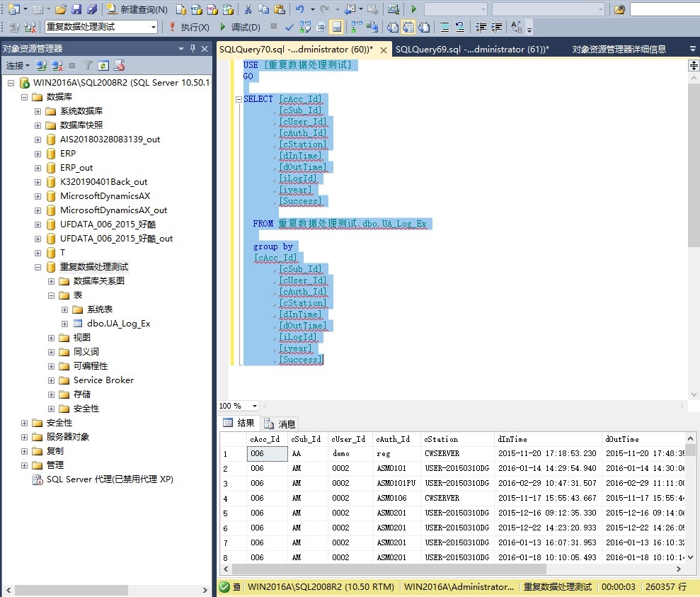Collapse the 重复数据处理测试 database node
The height and width of the screenshot is (597, 700).
[38, 267]
